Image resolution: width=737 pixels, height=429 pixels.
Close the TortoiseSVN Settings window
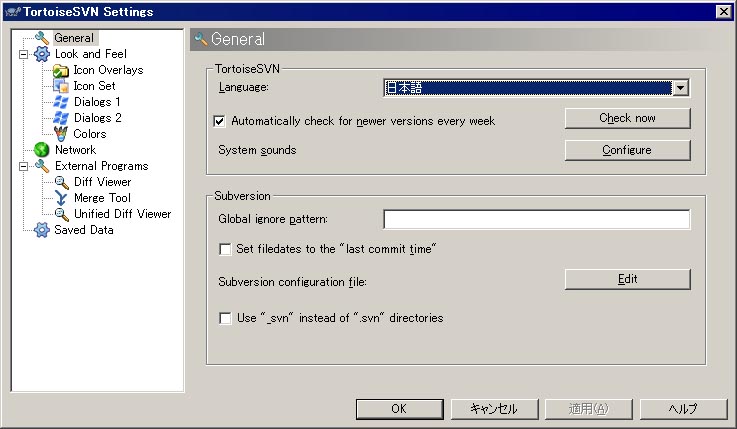723,12
